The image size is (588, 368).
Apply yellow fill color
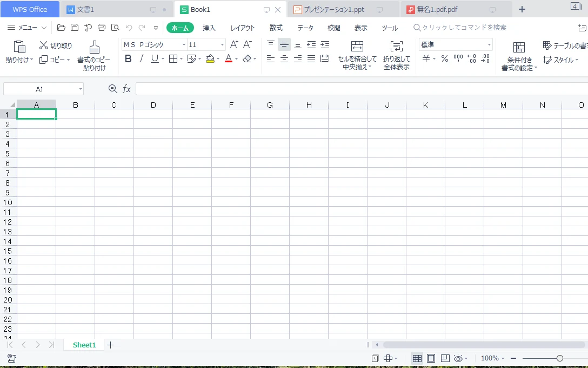point(210,59)
